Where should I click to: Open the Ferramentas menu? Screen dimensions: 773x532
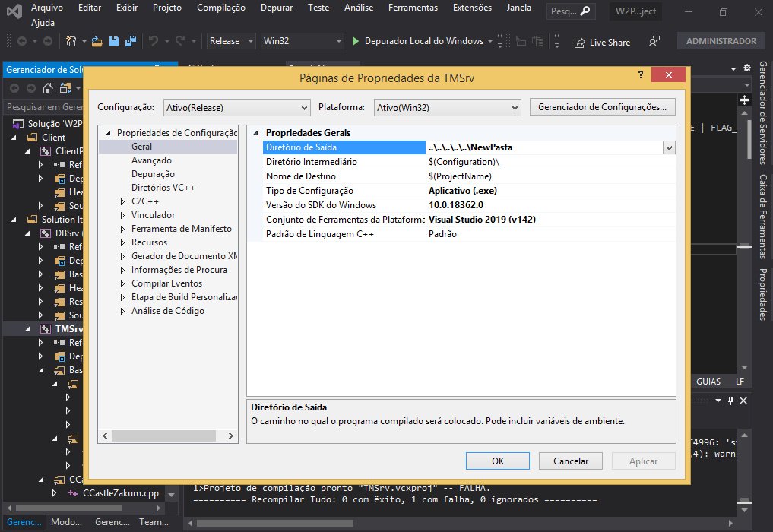[x=413, y=8]
